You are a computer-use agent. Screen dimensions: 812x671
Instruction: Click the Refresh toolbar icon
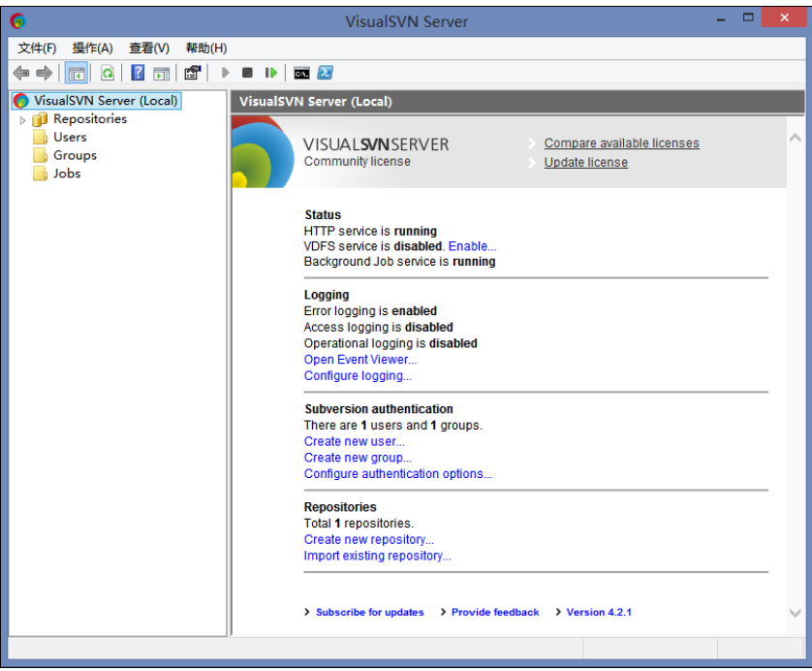108,73
